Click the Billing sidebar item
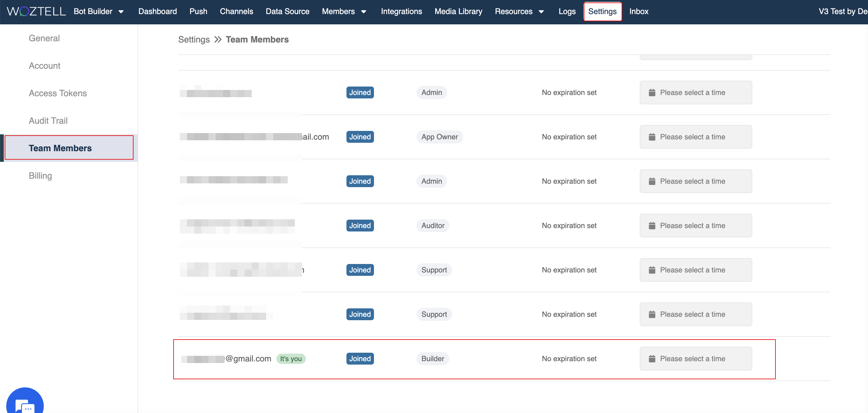The height and width of the screenshot is (413, 868). pos(40,176)
